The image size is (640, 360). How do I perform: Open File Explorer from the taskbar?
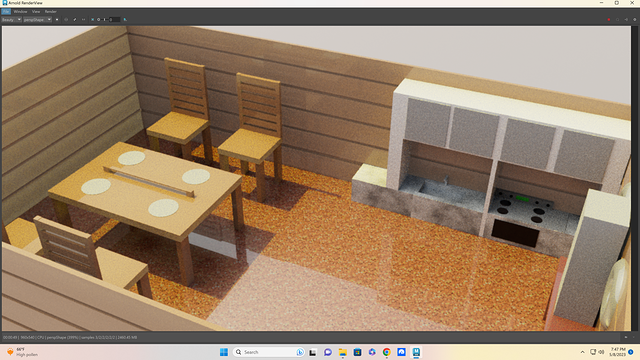point(342,352)
